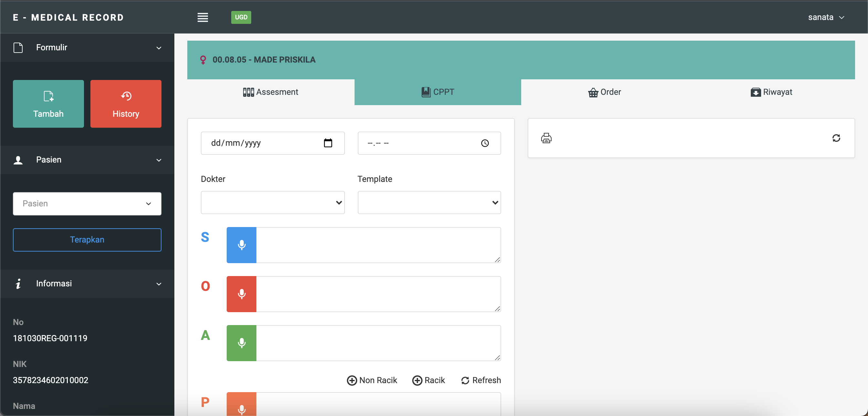Open the Pasien select box
Image resolution: width=868 pixels, height=416 pixels.
click(87, 203)
